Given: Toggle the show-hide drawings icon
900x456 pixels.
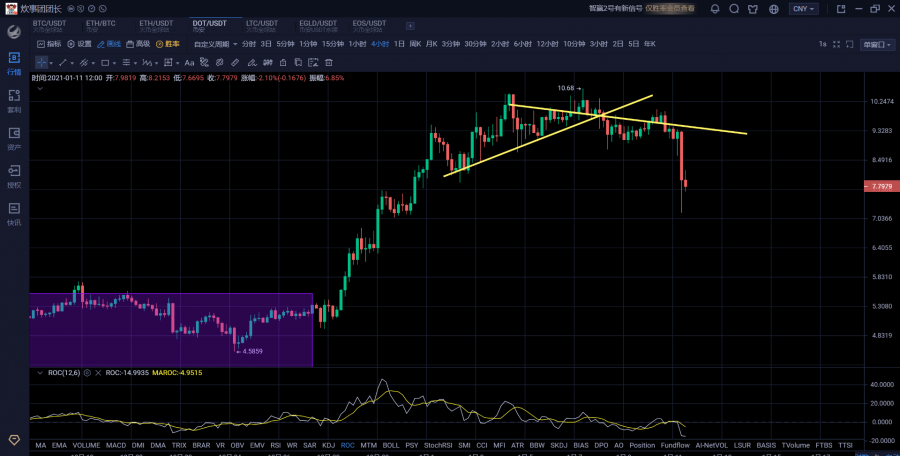Looking at the screenshot, I should pos(268,63).
